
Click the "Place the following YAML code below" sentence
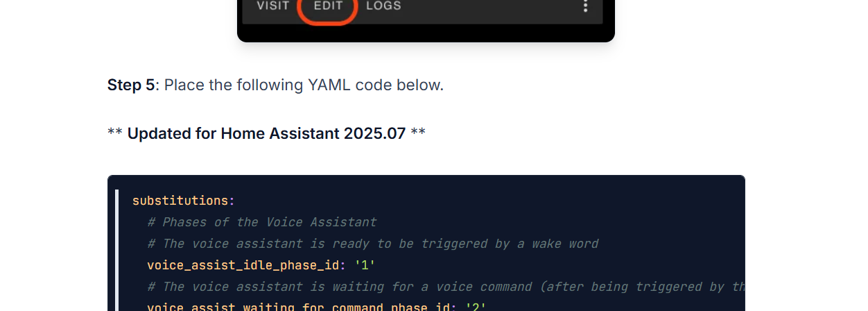(x=304, y=85)
